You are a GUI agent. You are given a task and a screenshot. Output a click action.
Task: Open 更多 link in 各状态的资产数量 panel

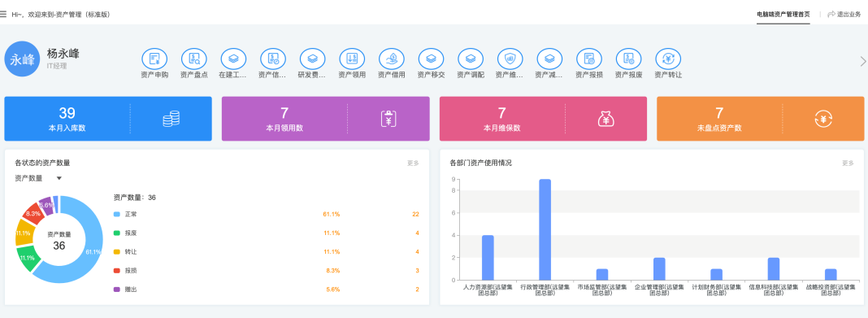[x=413, y=163]
